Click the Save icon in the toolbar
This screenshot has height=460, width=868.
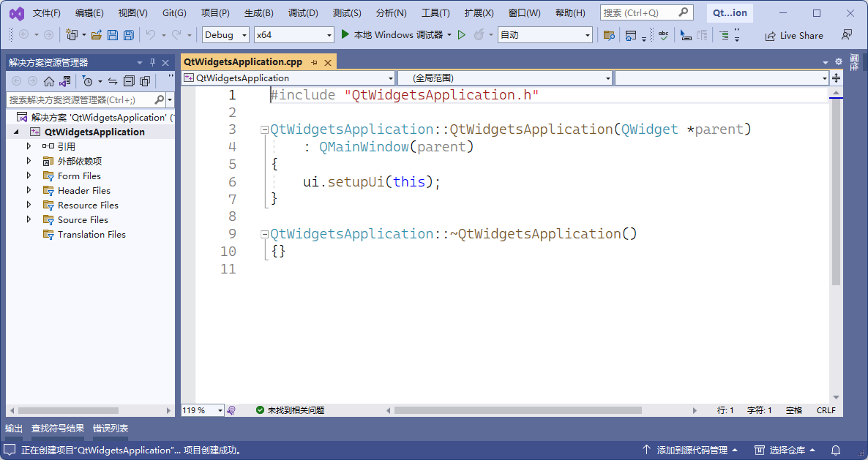[113, 34]
